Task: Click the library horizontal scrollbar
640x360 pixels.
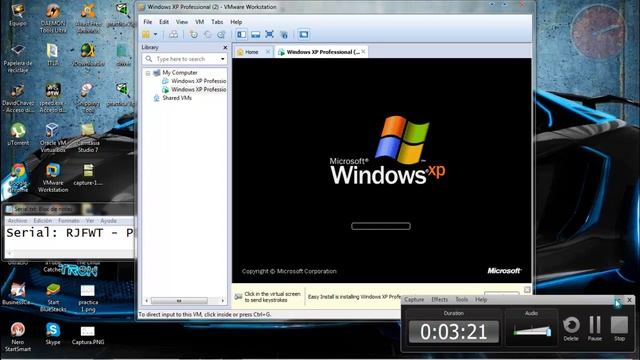Action: click(179, 301)
